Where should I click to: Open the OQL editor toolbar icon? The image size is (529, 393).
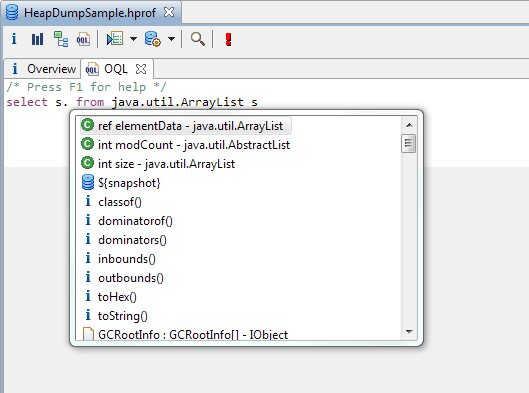click(83, 39)
